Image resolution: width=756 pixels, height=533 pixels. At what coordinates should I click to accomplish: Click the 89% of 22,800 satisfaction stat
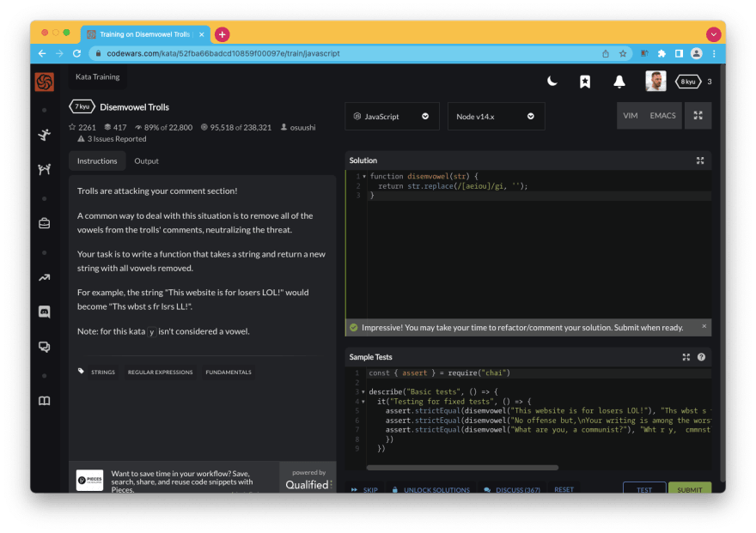pos(163,127)
